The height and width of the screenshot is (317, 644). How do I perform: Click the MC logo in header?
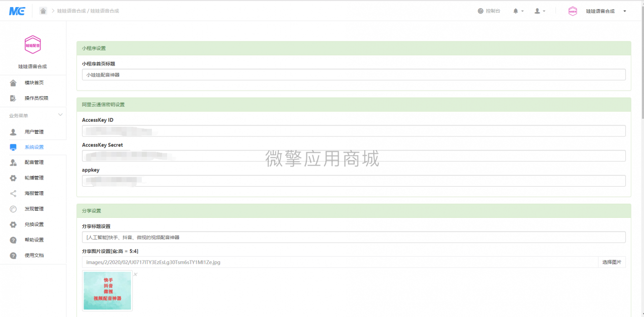(17, 11)
